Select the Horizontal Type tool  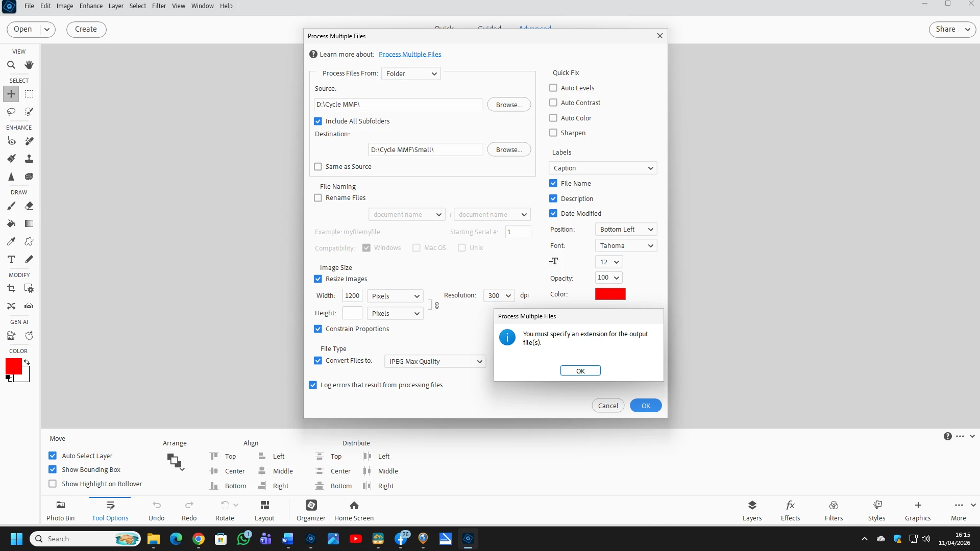(11, 259)
